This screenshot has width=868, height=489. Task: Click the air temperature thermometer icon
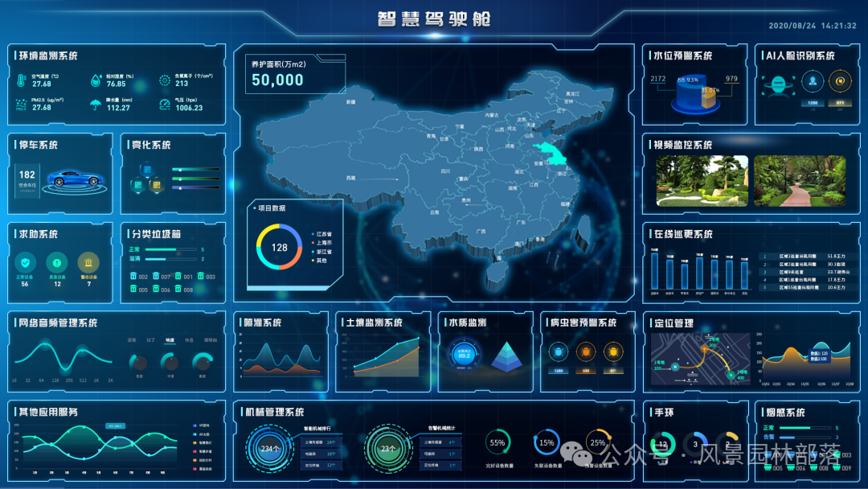tap(19, 80)
